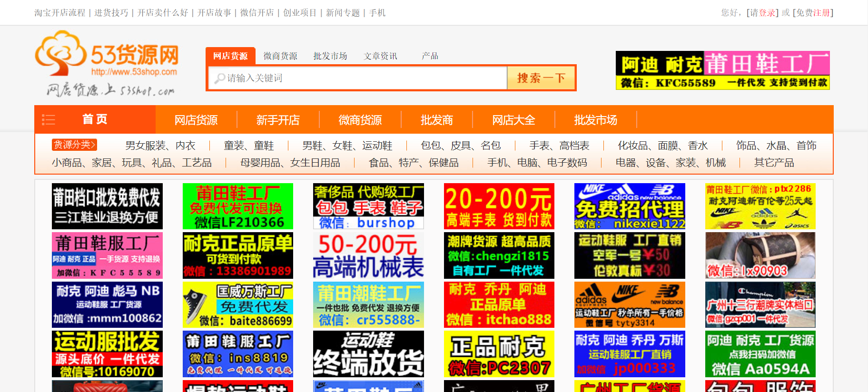Open 批发商 in the navigation bar

(x=437, y=120)
